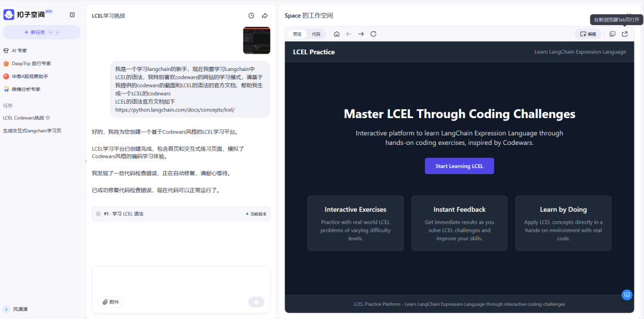Focus the chat message input box
Screen dimensions: 644x319
(181, 281)
